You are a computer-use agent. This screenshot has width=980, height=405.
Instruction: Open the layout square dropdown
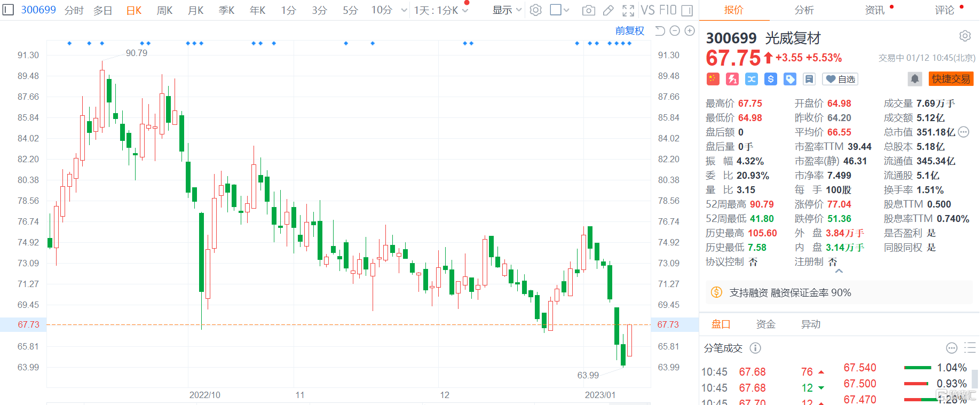click(x=559, y=10)
